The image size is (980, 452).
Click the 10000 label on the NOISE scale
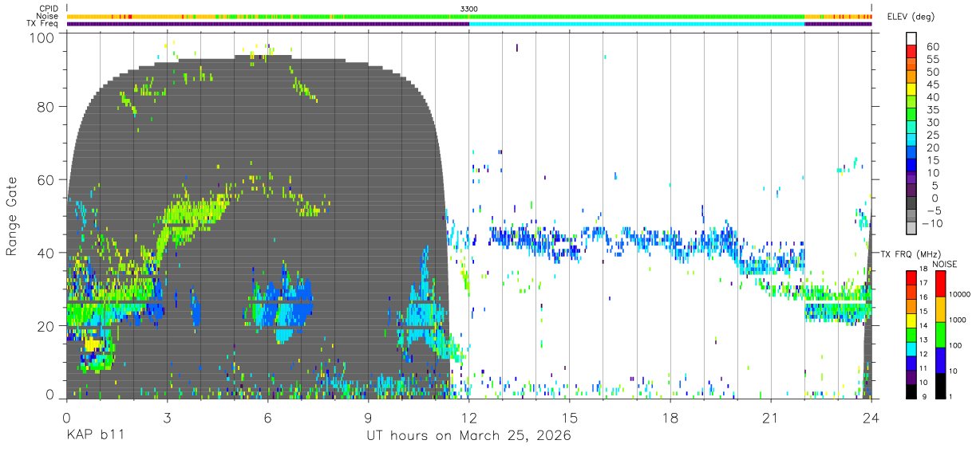pyautogui.click(x=962, y=295)
